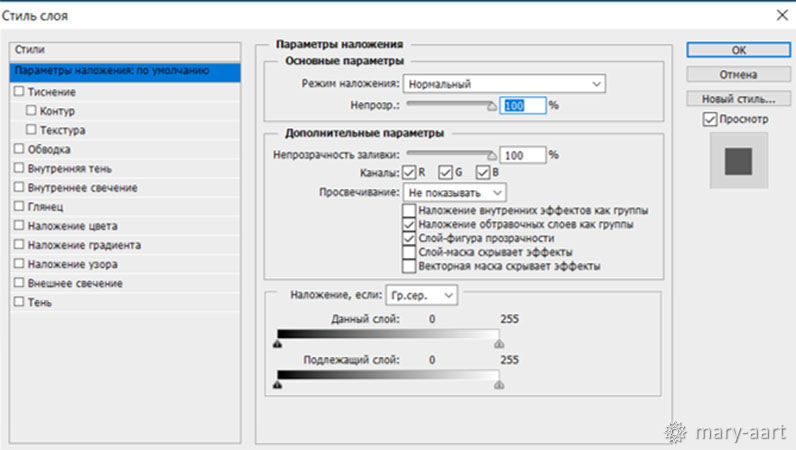Select Обводка in the styles list
Viewport: 796px width, 450px height.
[x=48, y=149]
